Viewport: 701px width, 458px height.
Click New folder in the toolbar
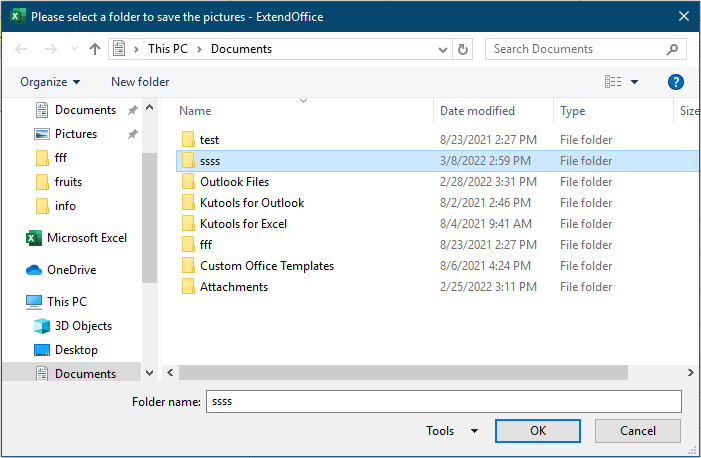(140, 82)
